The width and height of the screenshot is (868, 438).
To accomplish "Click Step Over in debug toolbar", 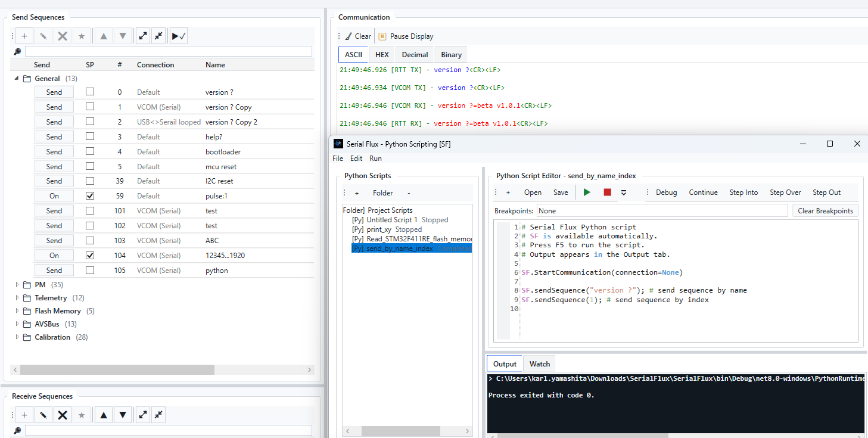I will (x=785, y=192).
